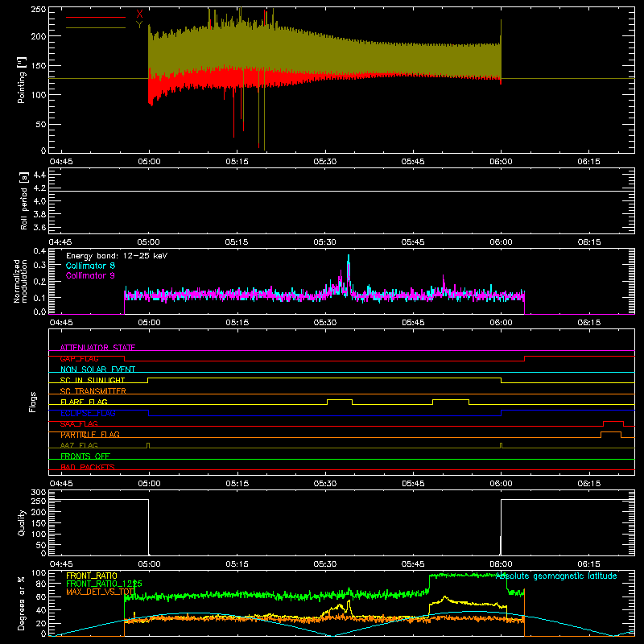
Task: Click the ECLIPSE_FLAG label
Action: point(88,413)
